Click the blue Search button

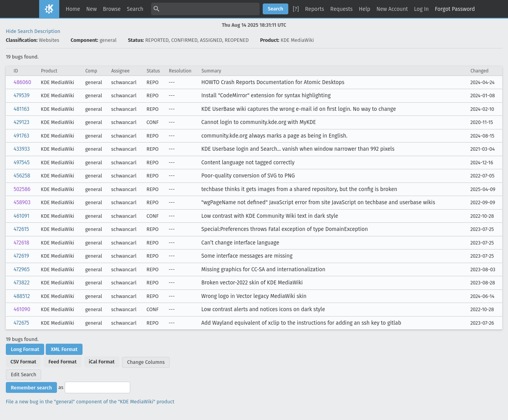(275, 9)
